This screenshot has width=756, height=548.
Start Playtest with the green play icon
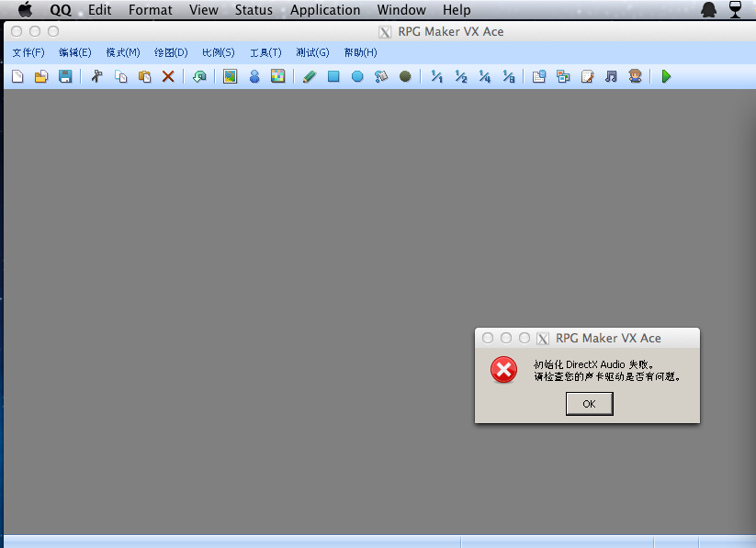(x=666, y=76)
